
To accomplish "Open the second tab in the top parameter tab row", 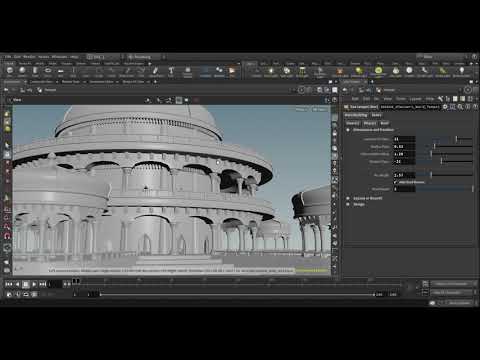I will [x=376, y=115].
